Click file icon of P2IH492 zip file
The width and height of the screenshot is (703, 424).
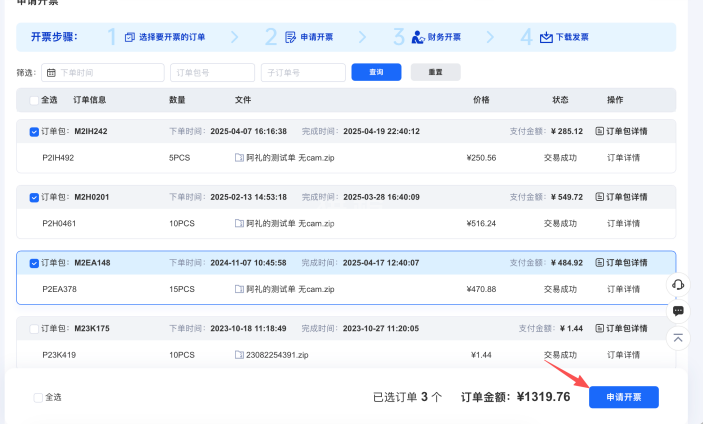pos(239,158)
